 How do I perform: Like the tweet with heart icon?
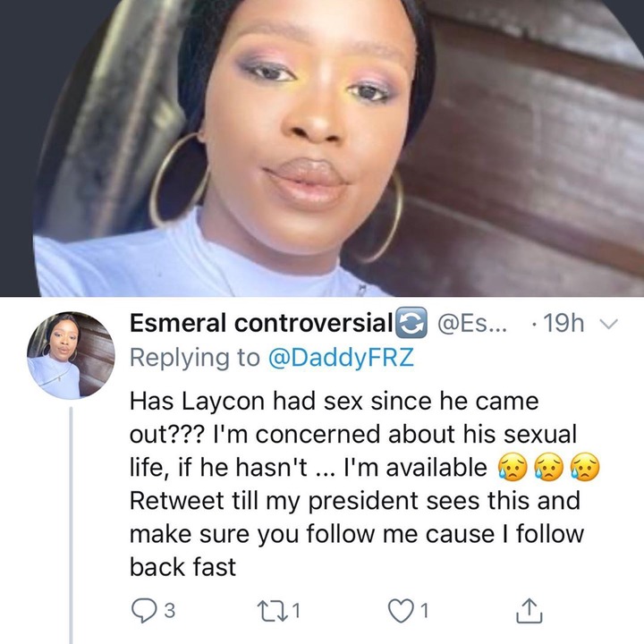pyautogui.click(x=401, y=611)
